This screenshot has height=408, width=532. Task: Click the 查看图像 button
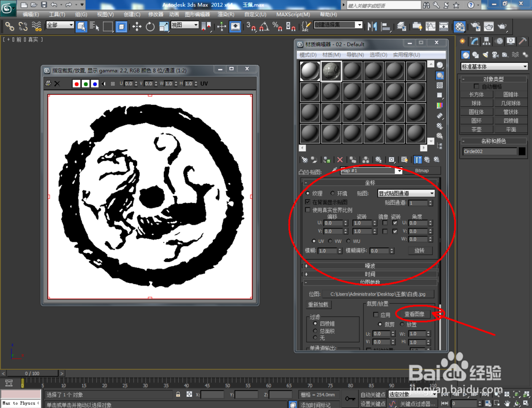[414, 314]
